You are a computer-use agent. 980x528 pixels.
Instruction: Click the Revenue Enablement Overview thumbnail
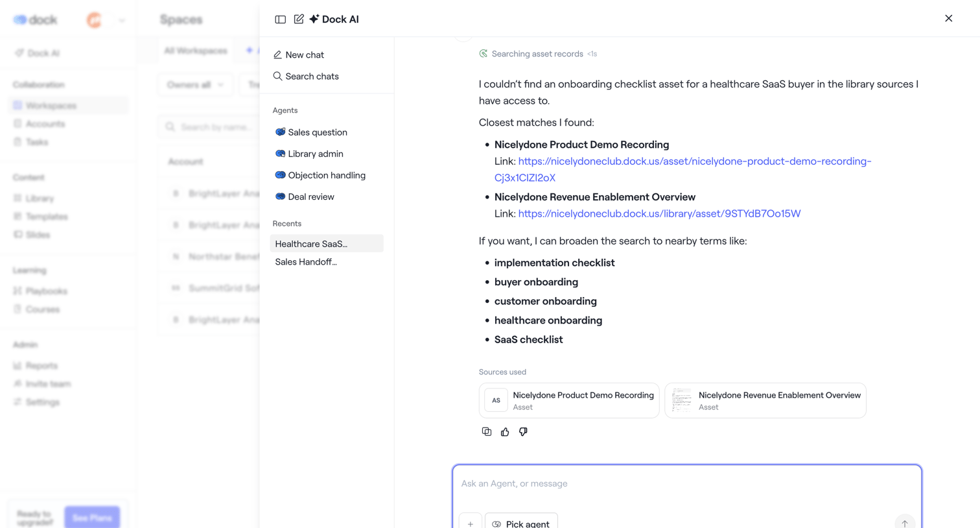pos(682,400)
